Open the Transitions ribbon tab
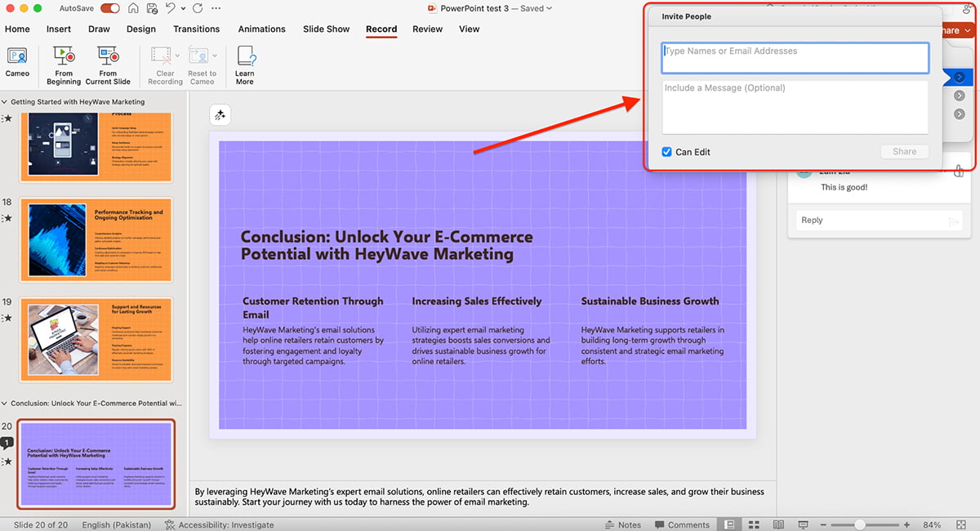This screenshot has width=980, height=531. coord(196,29)
